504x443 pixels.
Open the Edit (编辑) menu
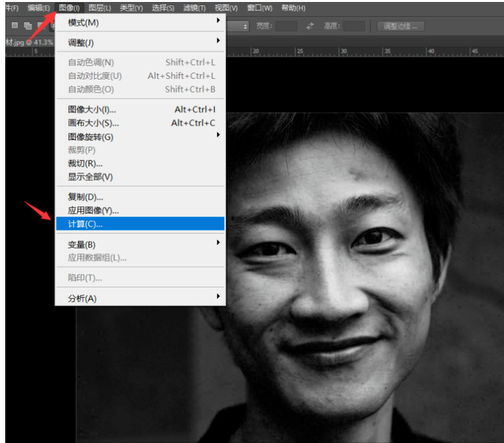coord(39,8)
